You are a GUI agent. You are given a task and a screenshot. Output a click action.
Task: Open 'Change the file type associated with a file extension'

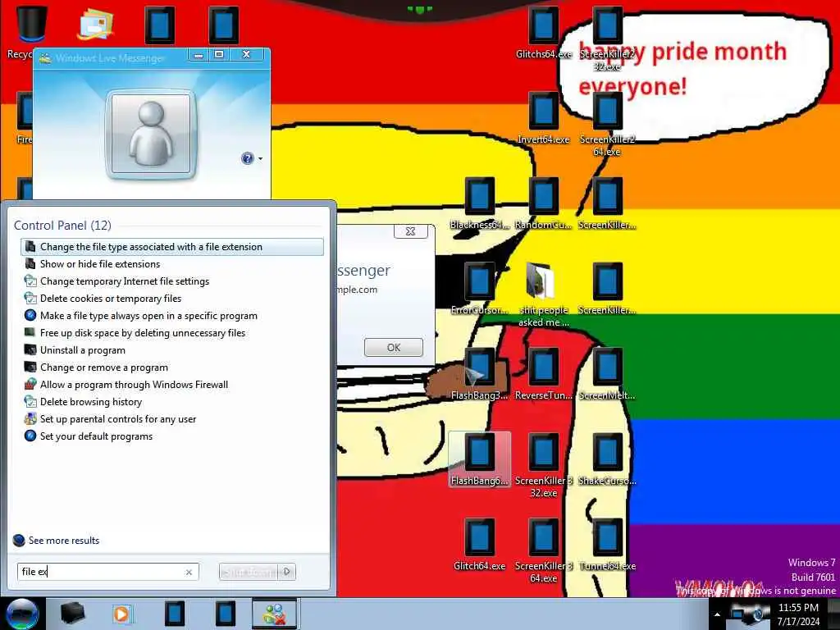coord(172,247)
